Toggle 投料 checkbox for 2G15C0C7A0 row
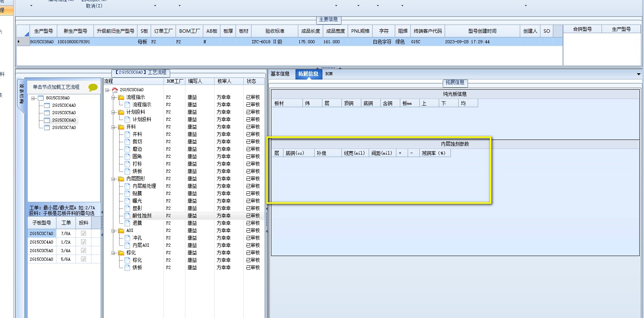Screen dimensions: 644x318 [x=83, y=233]
